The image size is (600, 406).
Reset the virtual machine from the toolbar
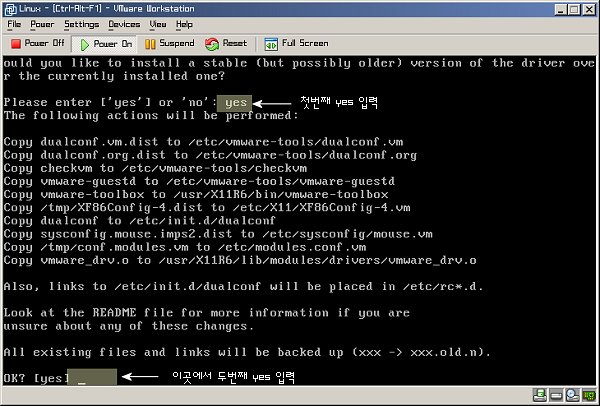coord(226,44)
